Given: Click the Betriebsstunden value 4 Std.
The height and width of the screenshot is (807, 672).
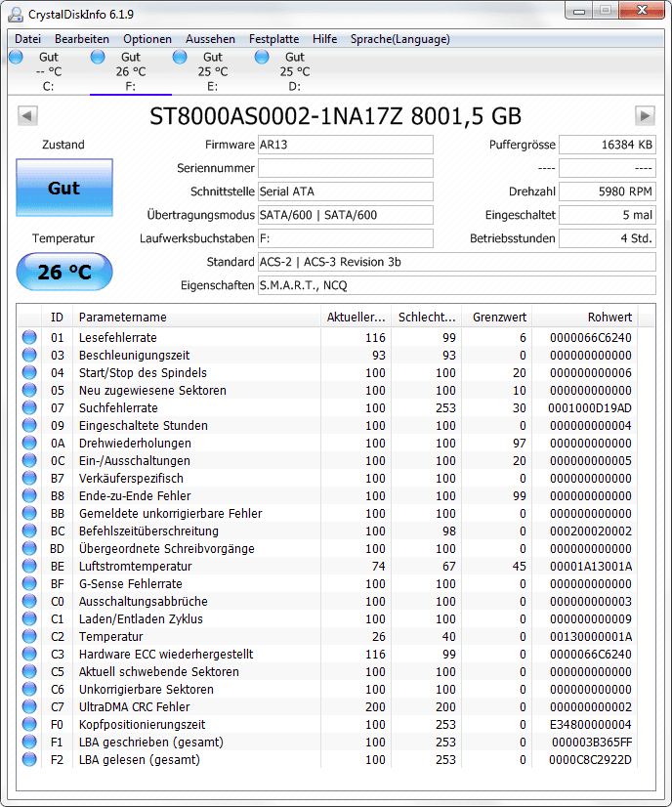Looking at the screenshot, I should coord(608,238).
